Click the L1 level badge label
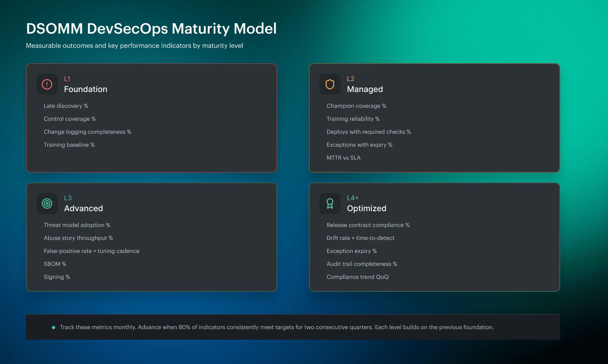The height and width of the screenshot is (364, 608). (x=67, y=79)
